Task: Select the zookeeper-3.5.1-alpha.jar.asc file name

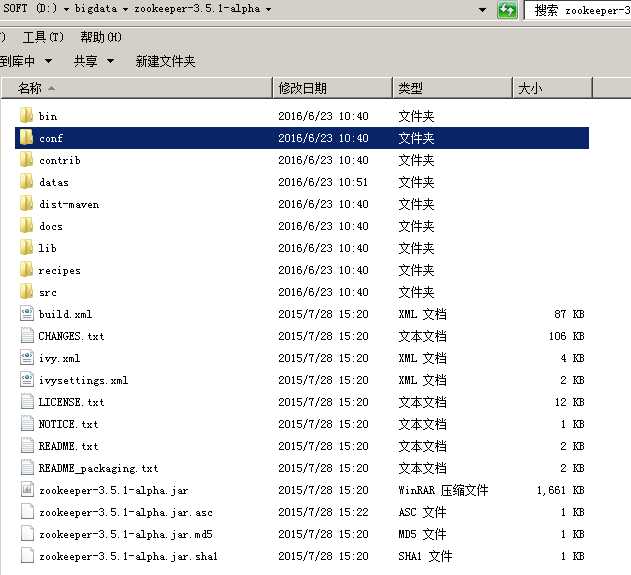Action: pyautogui.click(x=126, y=512)
